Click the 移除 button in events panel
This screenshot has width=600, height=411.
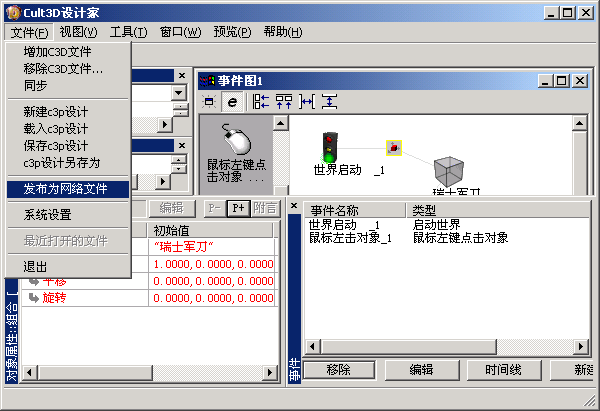point(339,370)
